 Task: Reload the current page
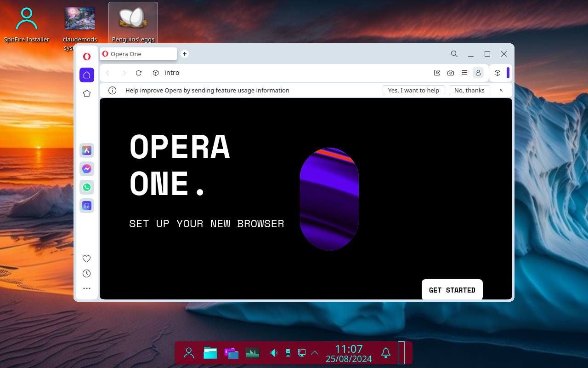139,73
